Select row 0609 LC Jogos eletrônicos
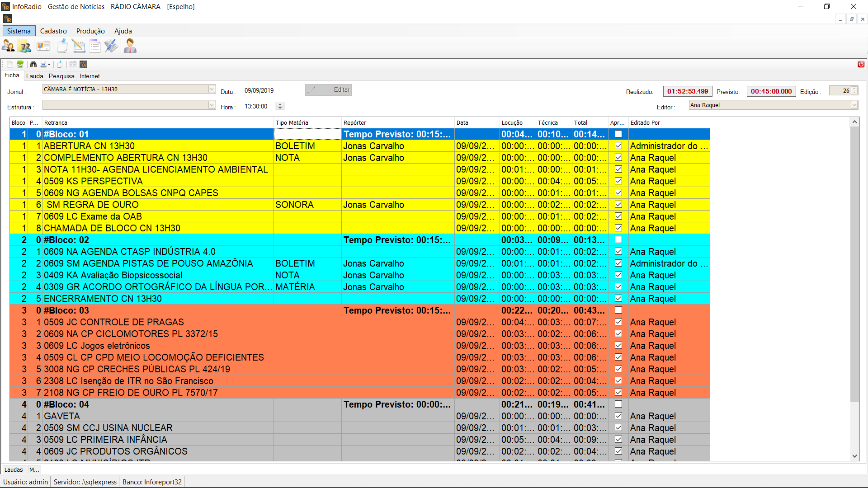Viewport: 868px width, 488px height. [360, 346]
